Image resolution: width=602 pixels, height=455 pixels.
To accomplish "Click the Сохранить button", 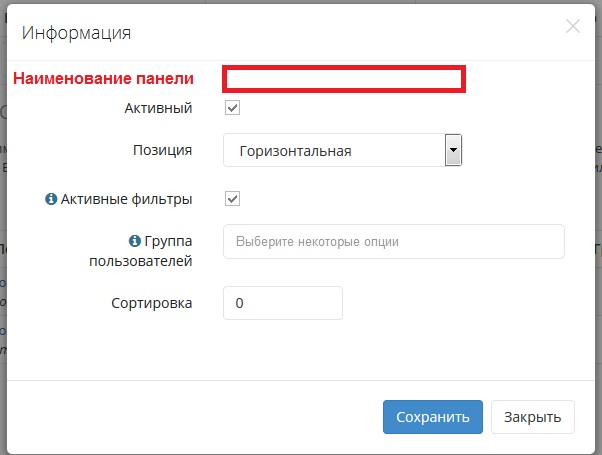I will pyautogui.click(x=433, y=417).
